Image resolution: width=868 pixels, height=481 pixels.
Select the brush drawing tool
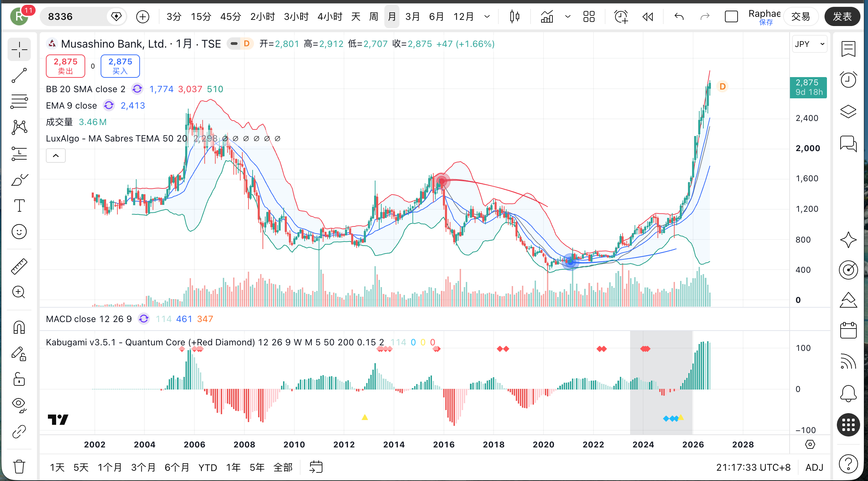(19, 180)
